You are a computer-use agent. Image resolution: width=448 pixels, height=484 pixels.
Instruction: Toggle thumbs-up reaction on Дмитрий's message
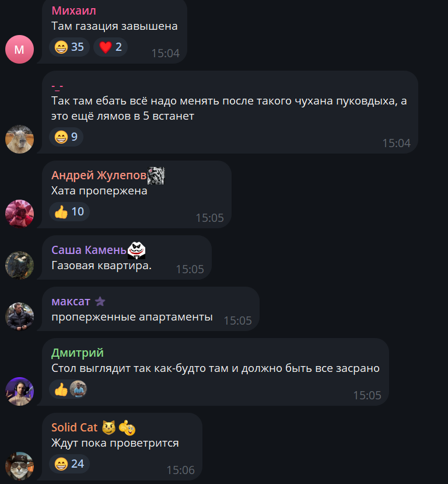(x=68, y=389)
